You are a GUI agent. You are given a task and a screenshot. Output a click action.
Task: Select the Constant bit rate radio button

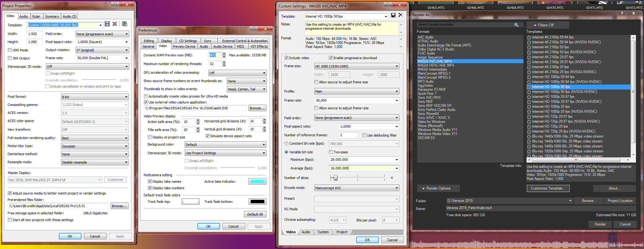click(x=286, y=143)
